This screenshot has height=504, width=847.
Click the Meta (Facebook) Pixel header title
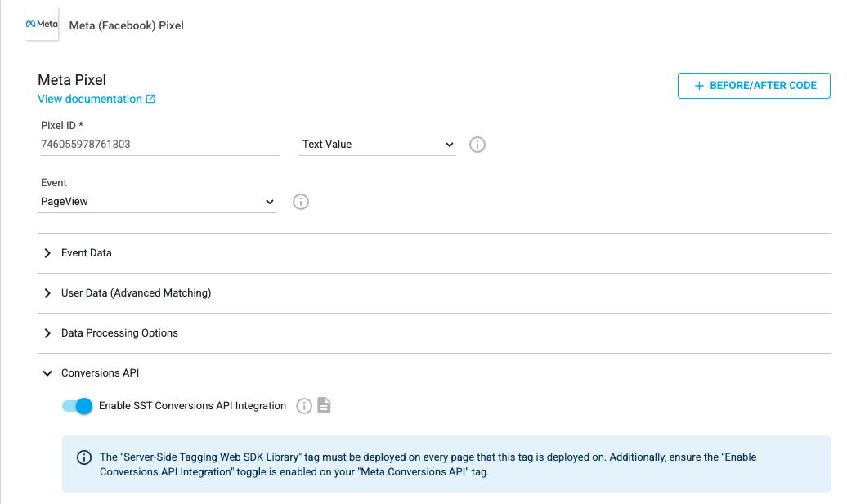point(127,25)
